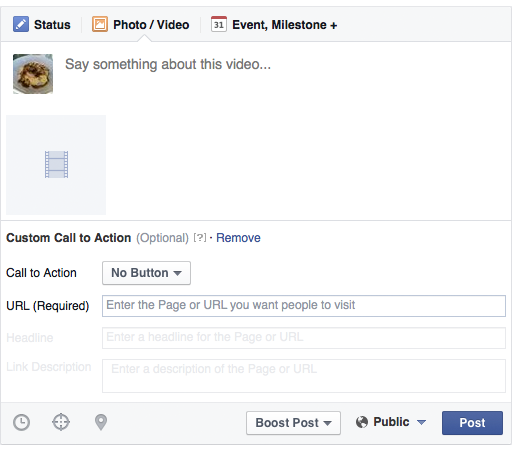Select the Event, Milestone + tab

pos(274,25)
